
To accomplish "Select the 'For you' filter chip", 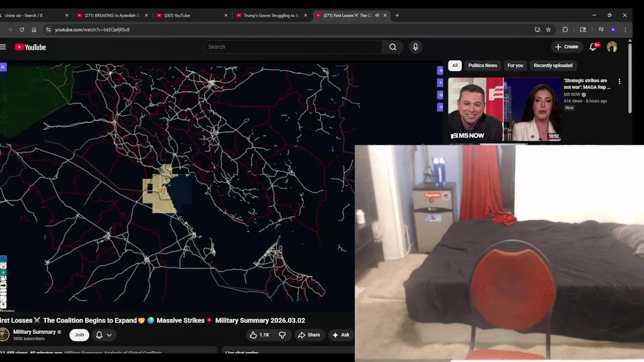I will (515, 65).
